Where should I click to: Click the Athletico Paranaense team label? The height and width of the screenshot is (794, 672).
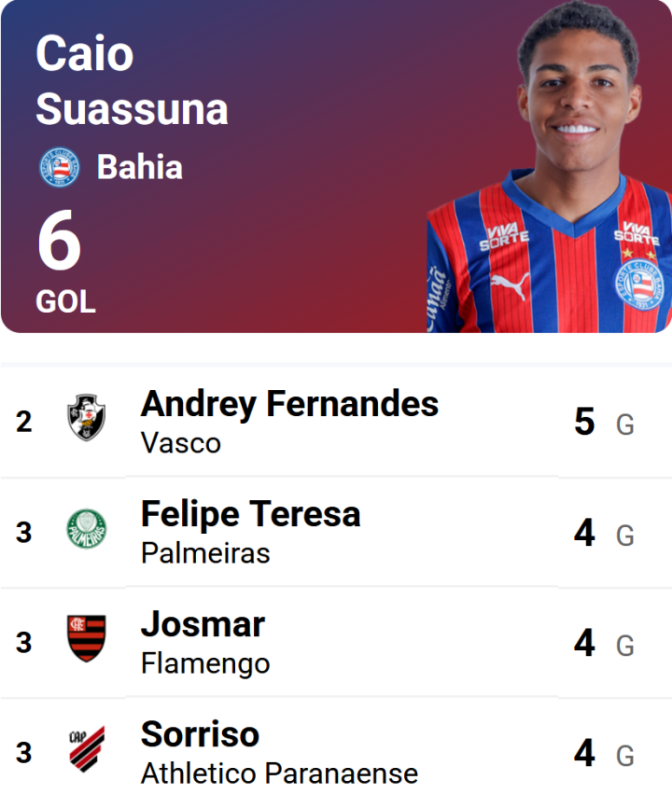tap(279, 773)
